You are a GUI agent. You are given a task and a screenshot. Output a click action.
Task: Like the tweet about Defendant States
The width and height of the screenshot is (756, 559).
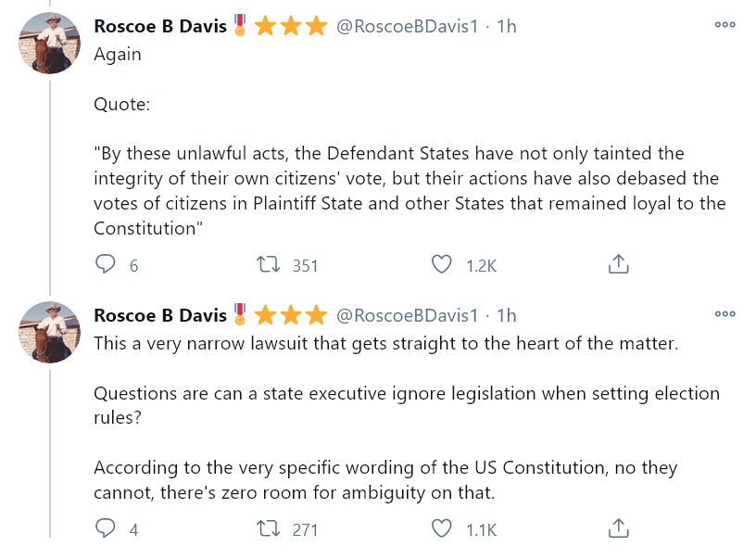pos(443,265)
